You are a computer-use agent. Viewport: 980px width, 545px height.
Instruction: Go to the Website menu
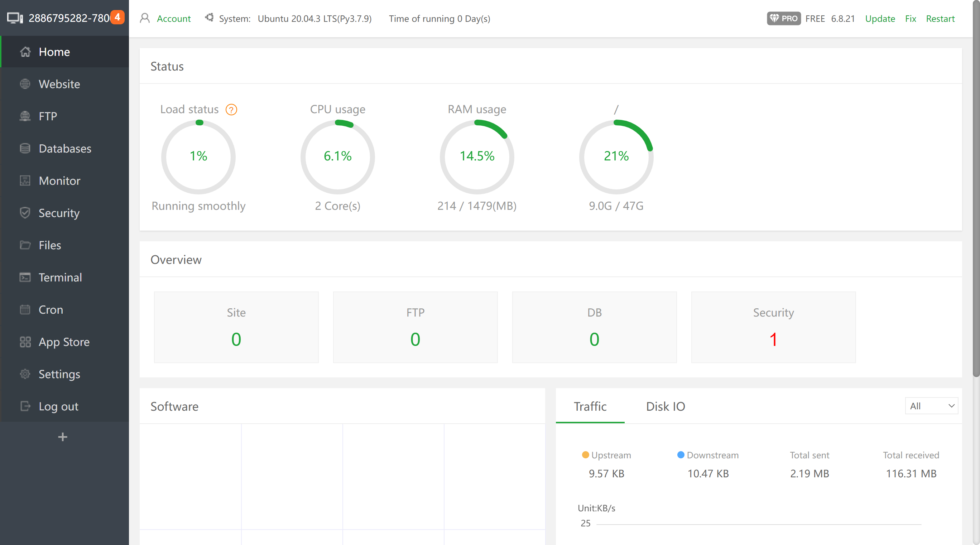[65, 84]
